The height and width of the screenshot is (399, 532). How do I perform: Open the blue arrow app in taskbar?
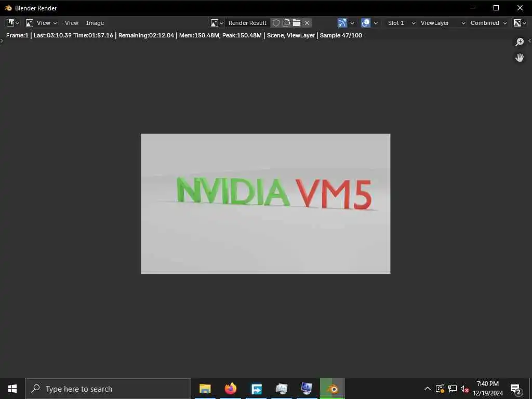256,389
